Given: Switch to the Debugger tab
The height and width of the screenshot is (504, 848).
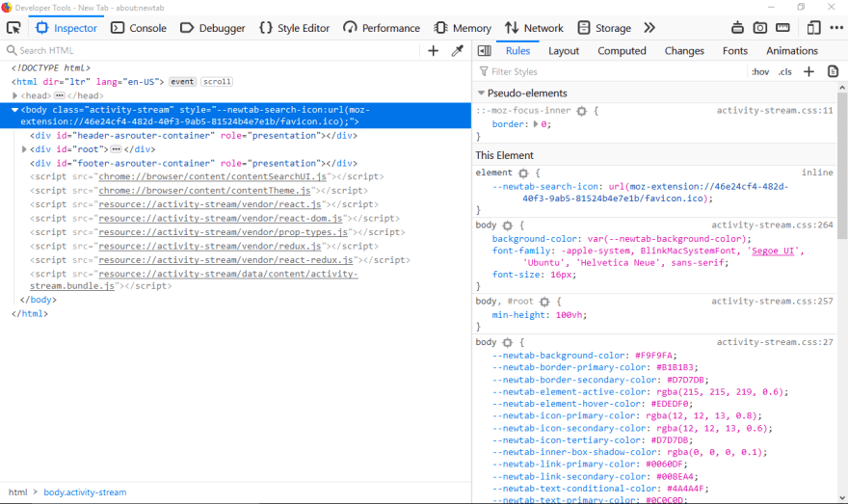Looking at the screenshot, I should click(x=213, y=28).
